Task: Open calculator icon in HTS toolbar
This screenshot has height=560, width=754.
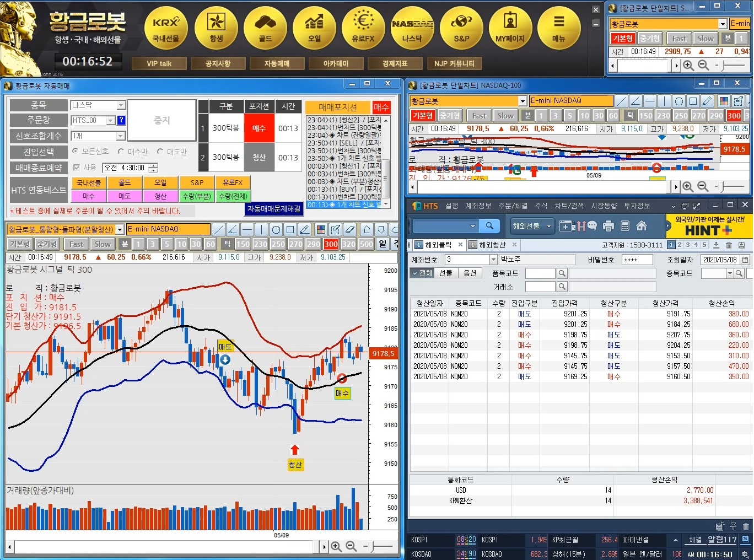Action: click(625, 226)
